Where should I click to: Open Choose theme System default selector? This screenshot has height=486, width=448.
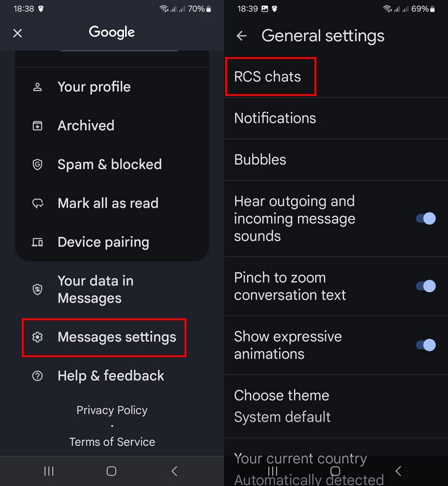coord(336,406)
